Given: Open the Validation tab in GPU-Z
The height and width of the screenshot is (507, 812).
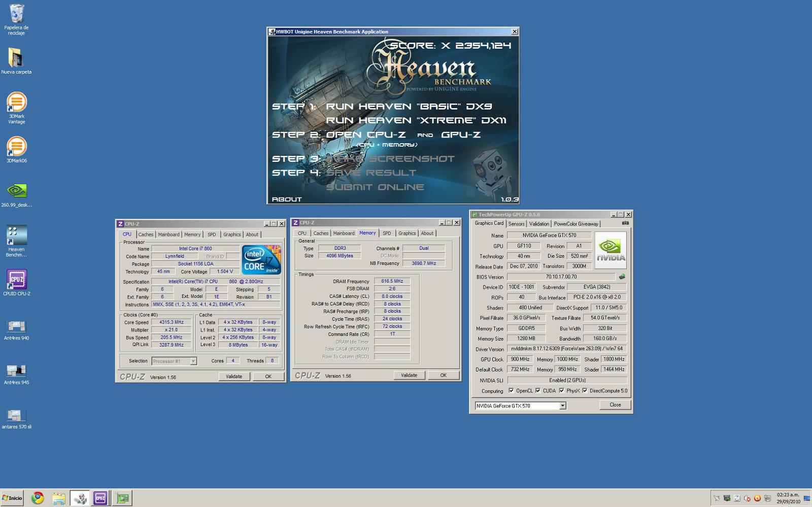Looking at the screenshot, I should [539, 224].
